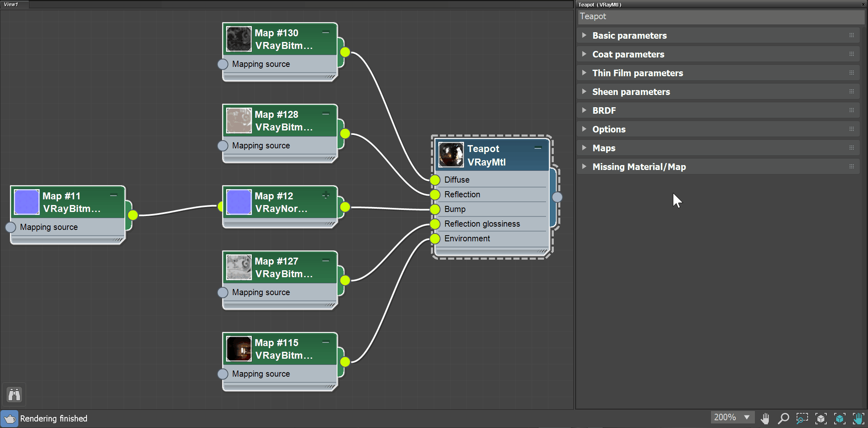Open the 200% zoom level dropdown
868x428 pixels.
747,417
